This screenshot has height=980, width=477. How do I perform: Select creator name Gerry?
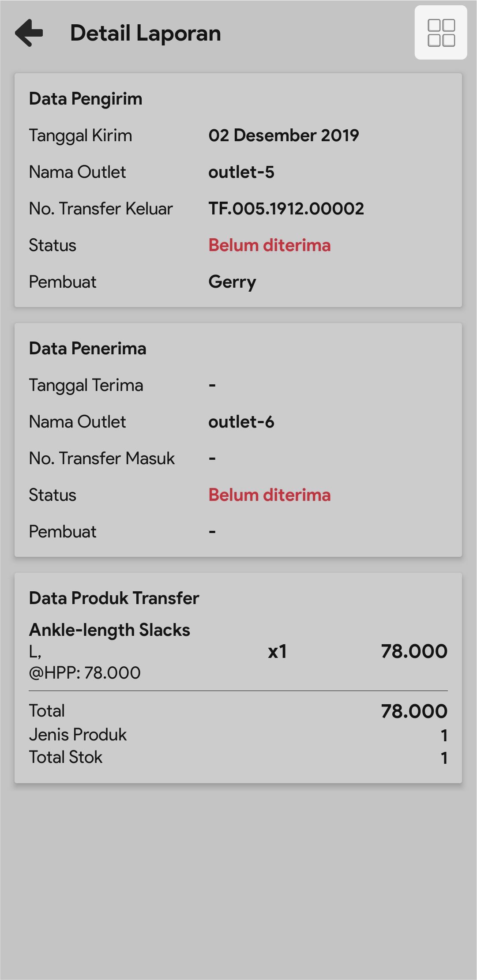coord(232,282)
